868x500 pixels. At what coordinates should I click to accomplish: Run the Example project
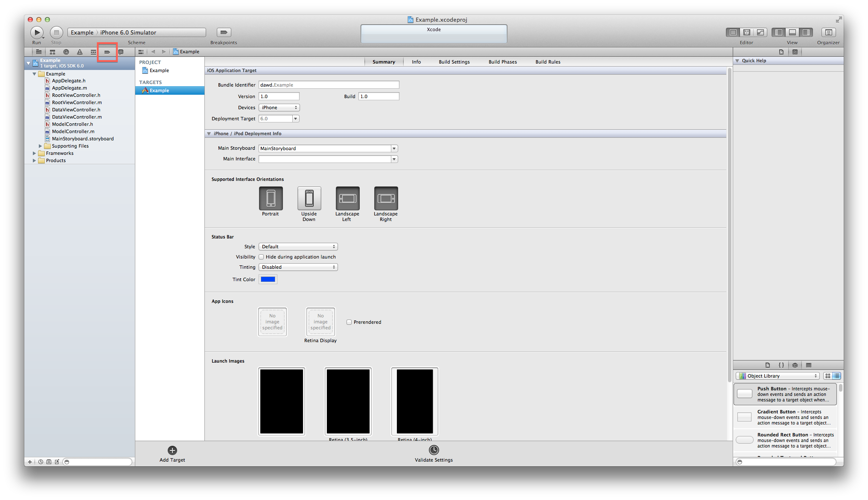(x=37, y=32)
